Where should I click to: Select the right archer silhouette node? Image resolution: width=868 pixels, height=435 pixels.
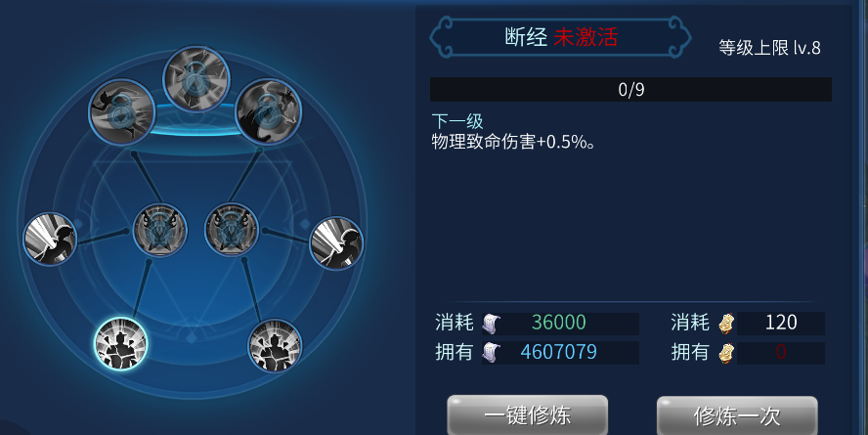[x=336, y=243]
